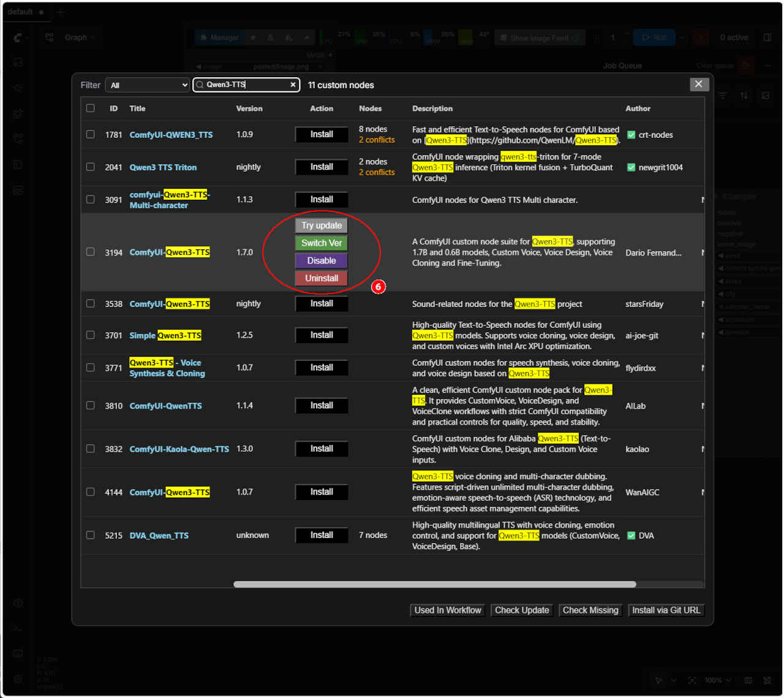Screen dimensions: 784x698
Task: Check the box for row 4144
Action: pyautogui.click(x=91, y=491)
